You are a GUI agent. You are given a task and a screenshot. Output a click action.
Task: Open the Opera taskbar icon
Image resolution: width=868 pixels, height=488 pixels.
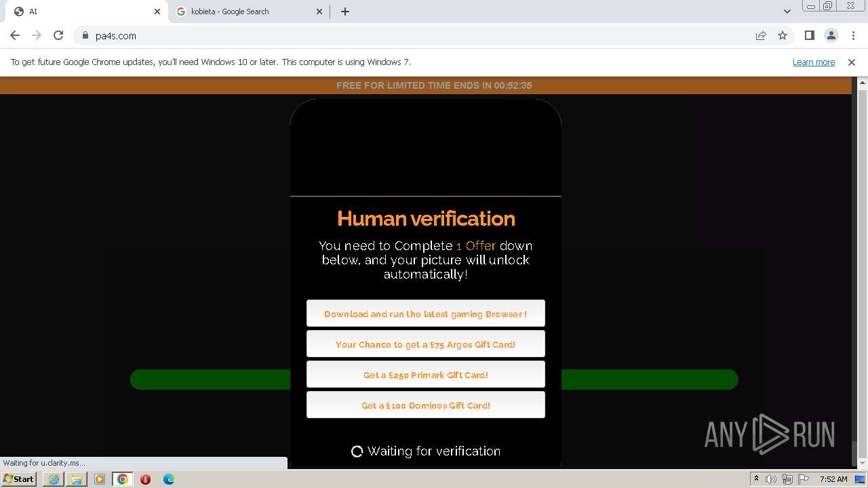tap(145, 479)
